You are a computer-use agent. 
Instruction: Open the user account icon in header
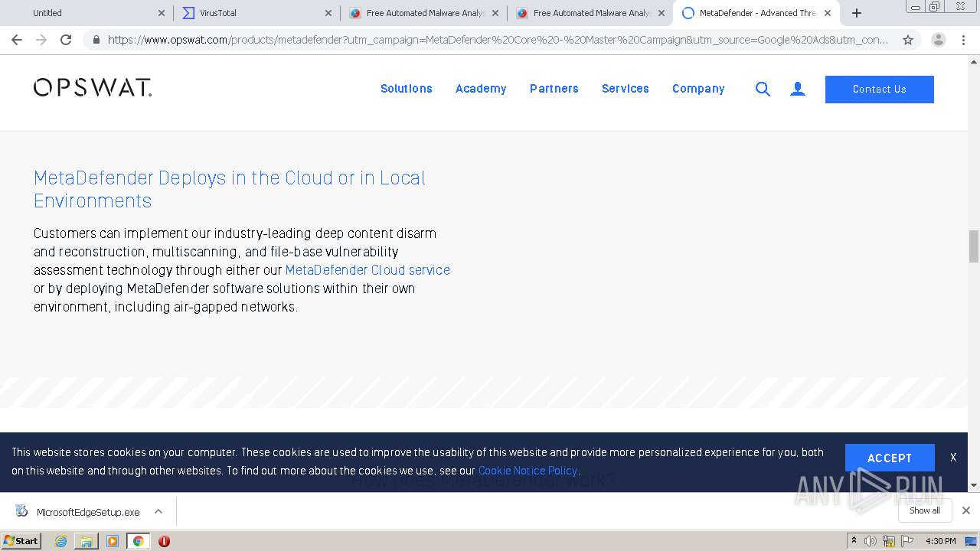pos(798,90)
